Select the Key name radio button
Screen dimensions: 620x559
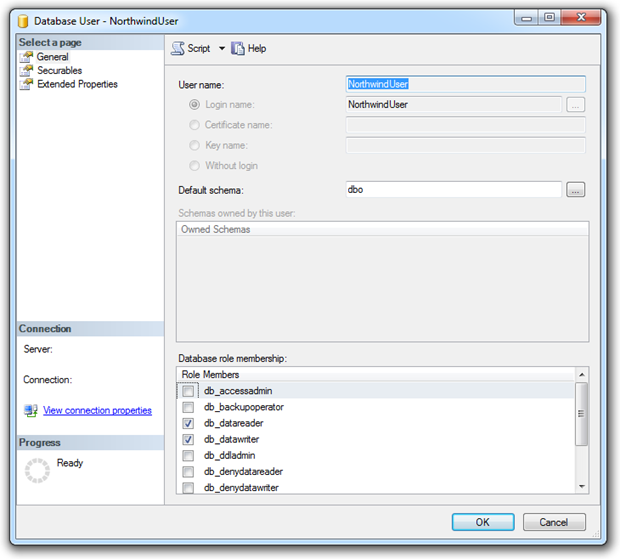point(194,145)
